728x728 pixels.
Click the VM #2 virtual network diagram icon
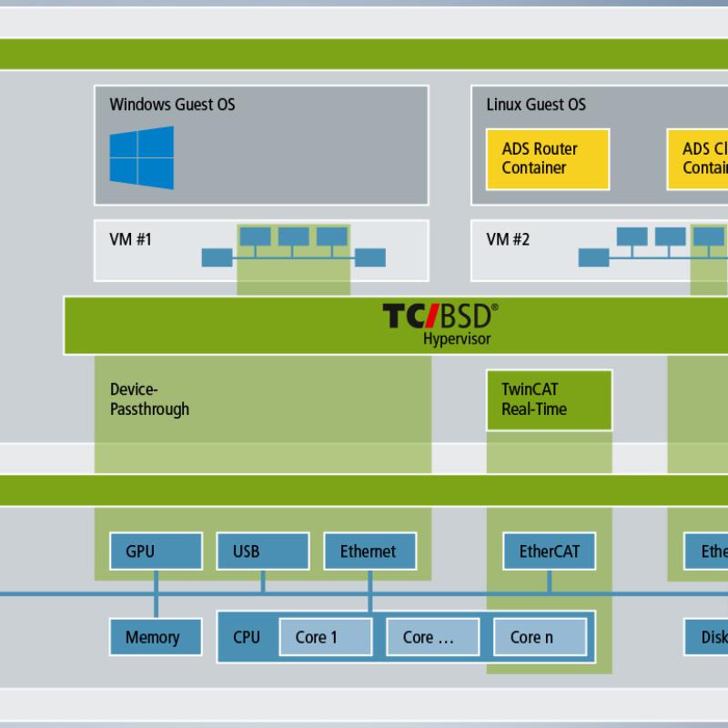652,247
